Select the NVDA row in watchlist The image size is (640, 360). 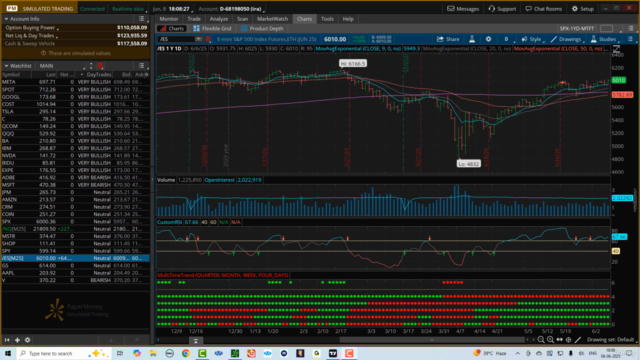coord(76,156)
